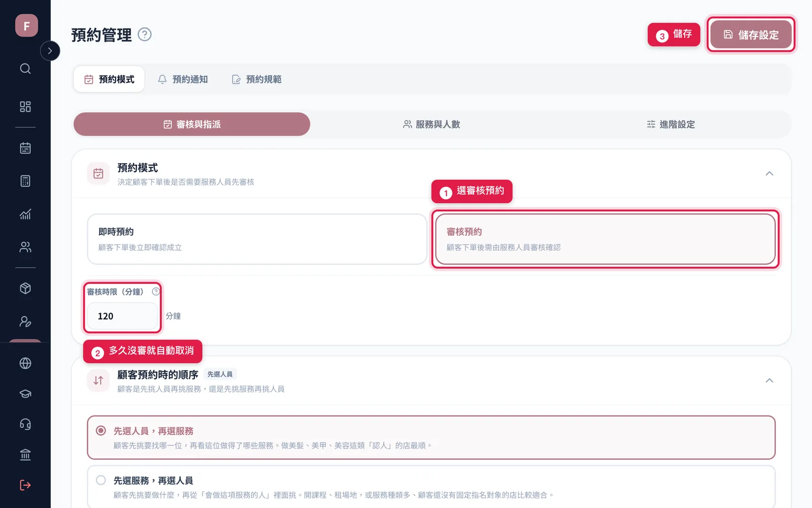Click the sort arrows icon beside 顧客預約時的順序

[x=98, y=380]
